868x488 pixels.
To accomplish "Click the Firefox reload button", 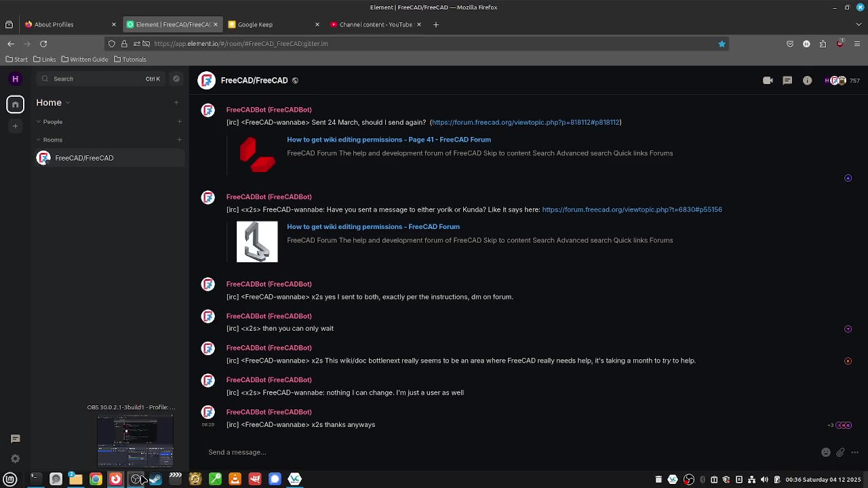I will pos(43,43).
